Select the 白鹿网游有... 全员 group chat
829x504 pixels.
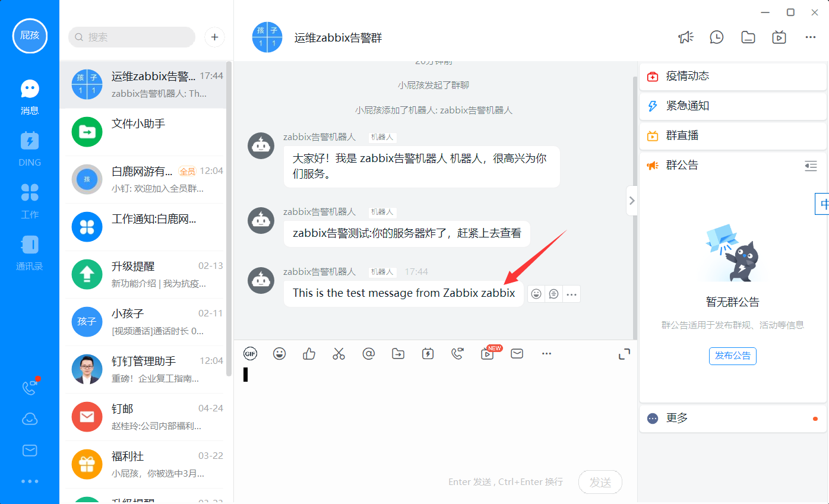pyautogui.click(x=143, y=179)
